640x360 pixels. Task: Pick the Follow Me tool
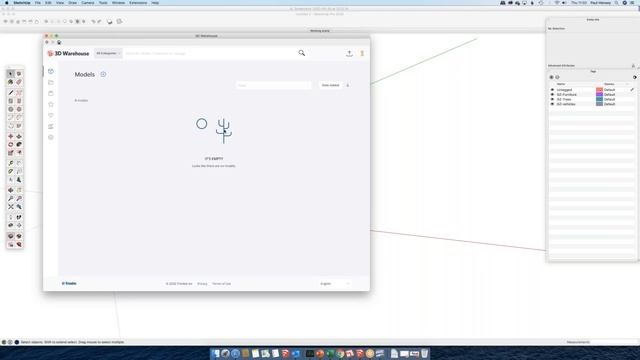(x=19, y=144)
